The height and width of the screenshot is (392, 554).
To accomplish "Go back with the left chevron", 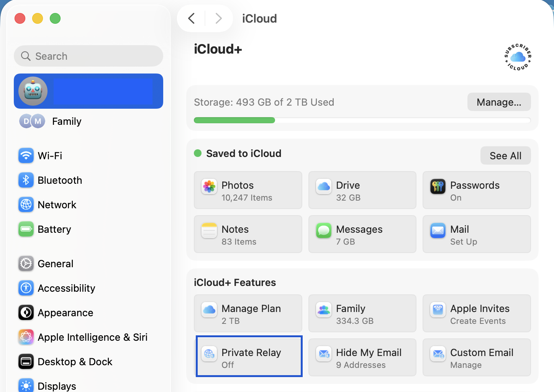I will [192, 18].
